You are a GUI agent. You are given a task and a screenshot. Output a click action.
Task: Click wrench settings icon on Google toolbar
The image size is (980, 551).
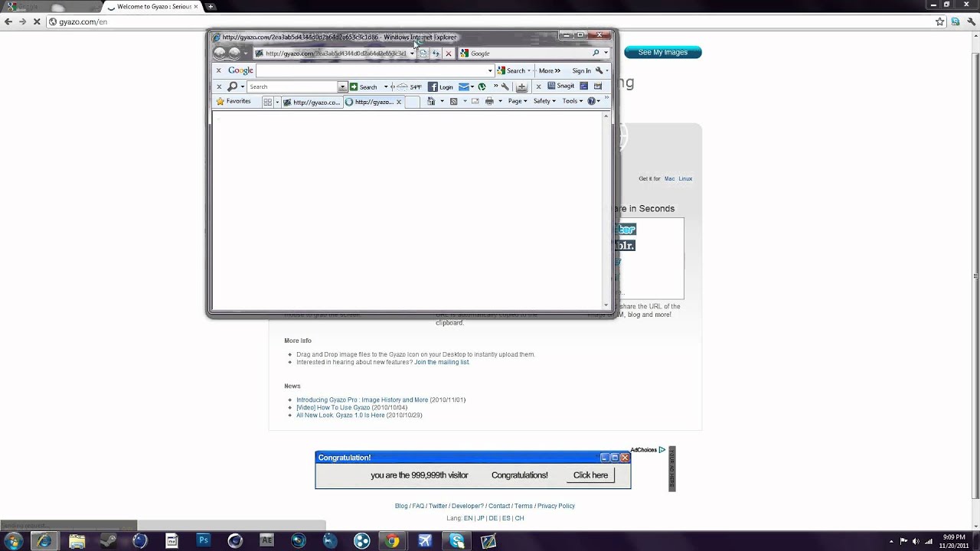[599, 70]
